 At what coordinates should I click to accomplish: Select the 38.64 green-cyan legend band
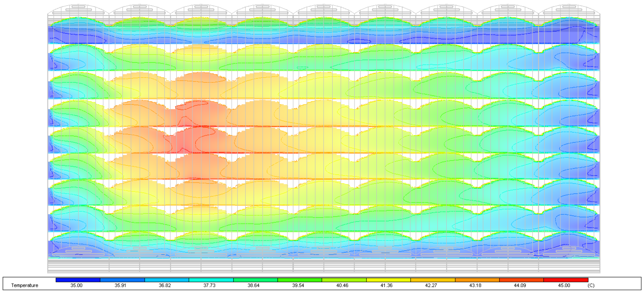point(255,280)
